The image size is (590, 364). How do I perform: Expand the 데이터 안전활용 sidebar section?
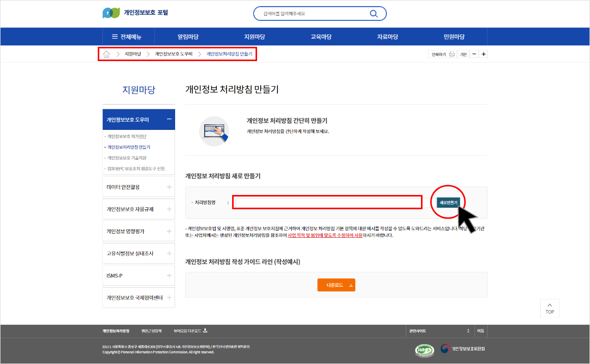[x=169, y=187]
